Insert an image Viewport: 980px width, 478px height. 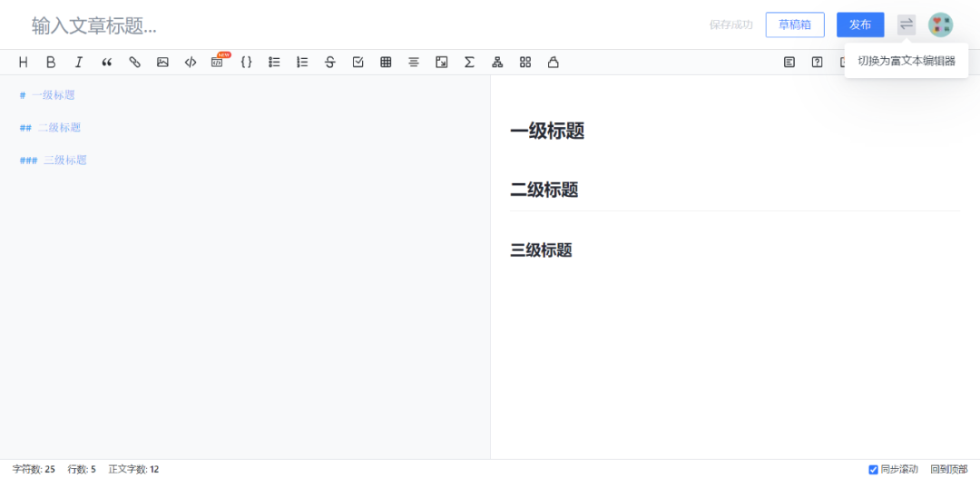tap(162, 62)
